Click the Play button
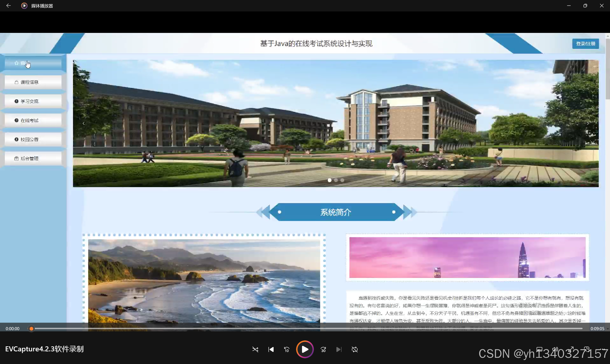Screen dimensions: 610x364 pos(305,349)
